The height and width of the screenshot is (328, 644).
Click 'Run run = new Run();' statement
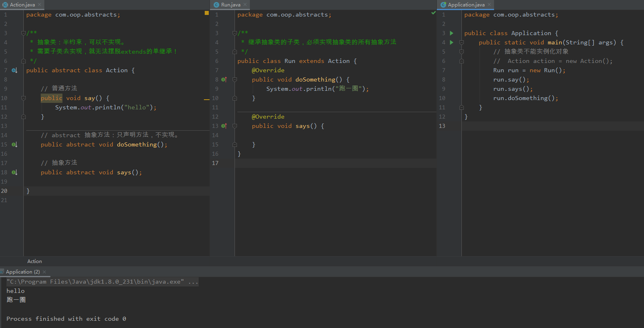click(x=530, y=70)
